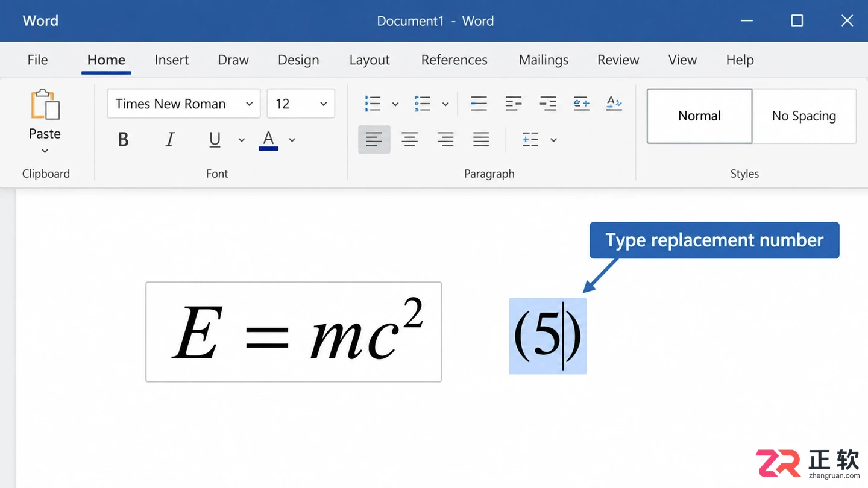The width and height of the screenshot is (868, 488).
Task: Click the bulleted list icon
Action: (373, 104)
